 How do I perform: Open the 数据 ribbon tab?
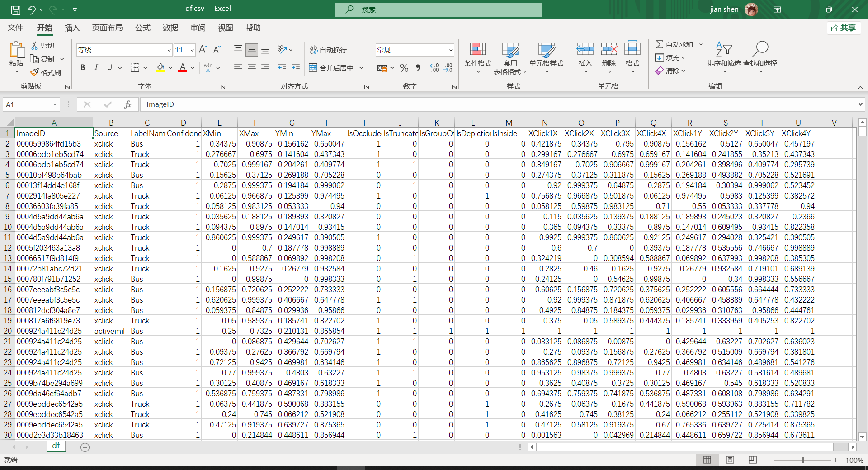pos(170,28)
